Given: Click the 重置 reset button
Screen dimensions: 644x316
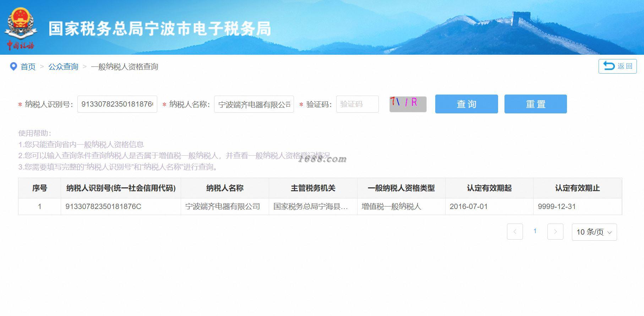Looking at the screenshot, I should coord(535,104).
